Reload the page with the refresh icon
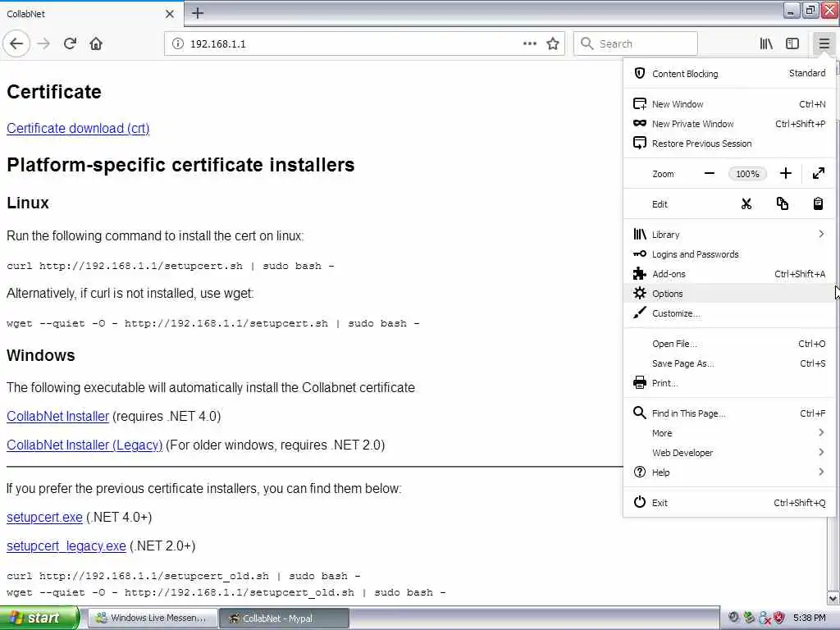This screenshot has width=840, height=630. click(x=70, y=43)
